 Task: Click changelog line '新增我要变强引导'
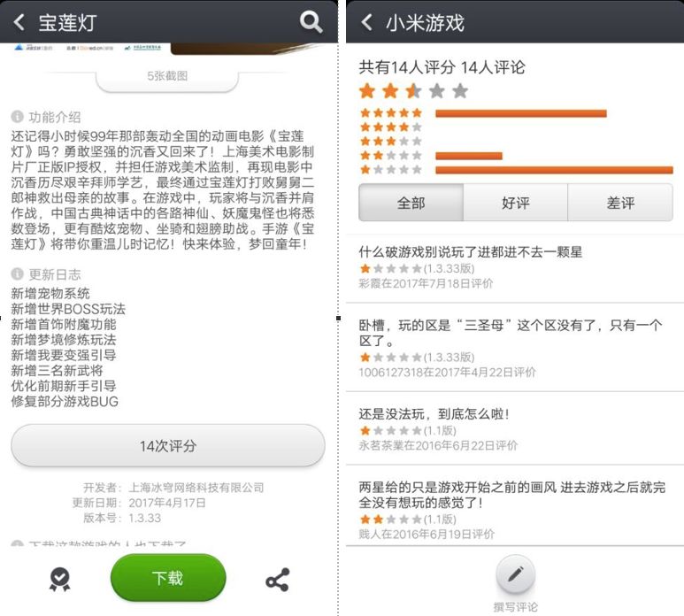(64, 355)
